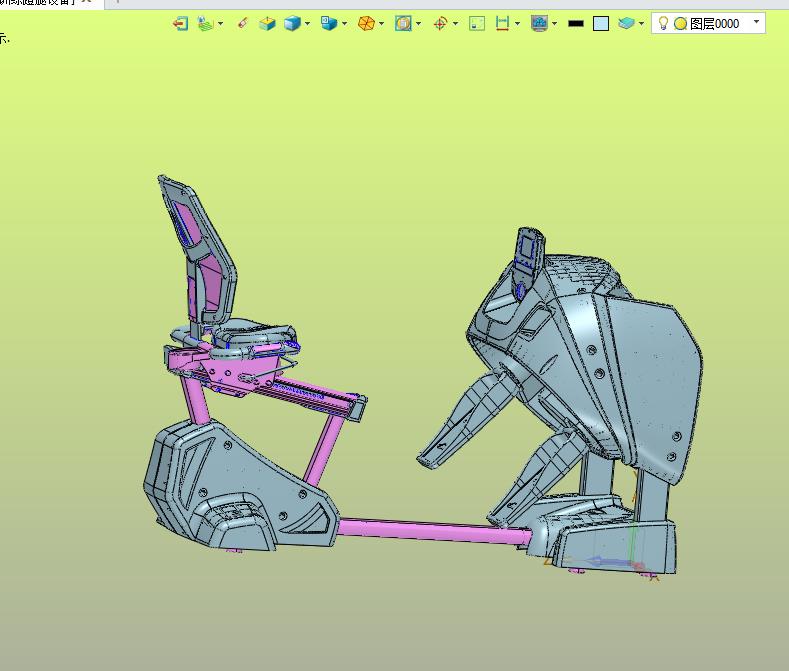Expand the monitor icon dropdown arrow
Viewport: 789px width, 671px height.
click(x=555, y=24)
